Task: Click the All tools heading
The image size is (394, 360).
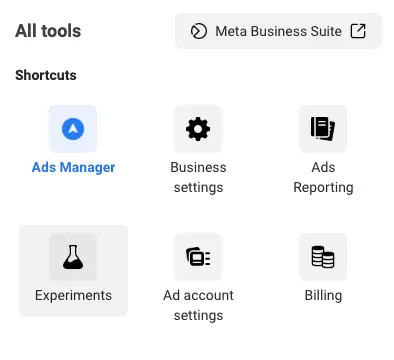Action: (x=48, y=31)
